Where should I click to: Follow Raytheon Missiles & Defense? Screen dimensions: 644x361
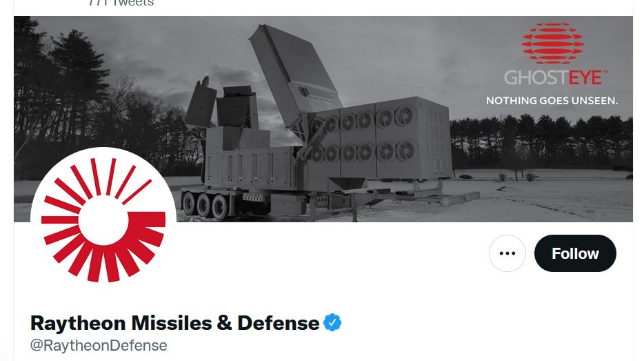[x=575, y=253]
